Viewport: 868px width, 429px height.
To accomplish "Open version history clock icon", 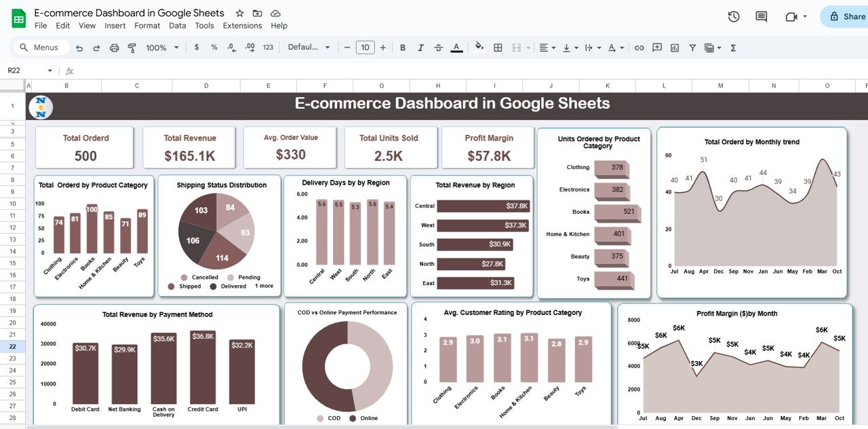I will tap(733, 17).
